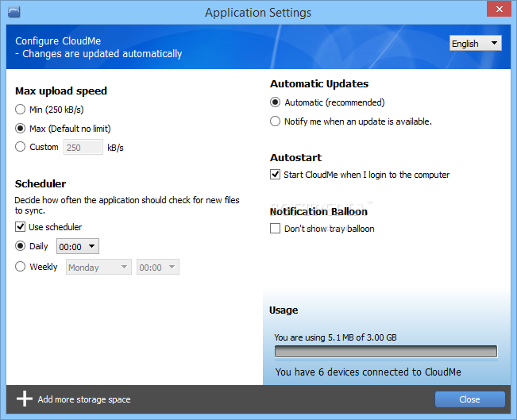Screen dimensions: 517x420
Task: Open the Monday weekday dropdown
Action: 98,267
